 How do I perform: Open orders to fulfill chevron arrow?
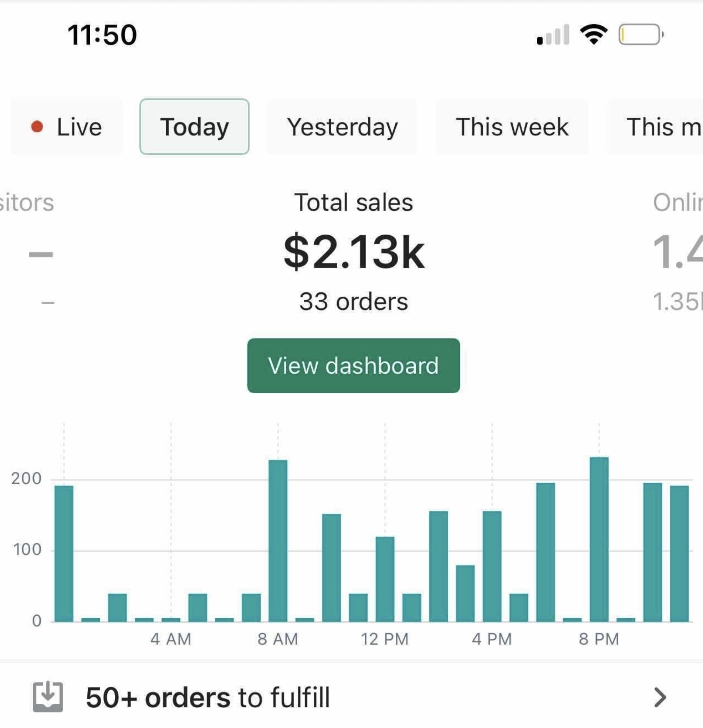tap(659, 697)
